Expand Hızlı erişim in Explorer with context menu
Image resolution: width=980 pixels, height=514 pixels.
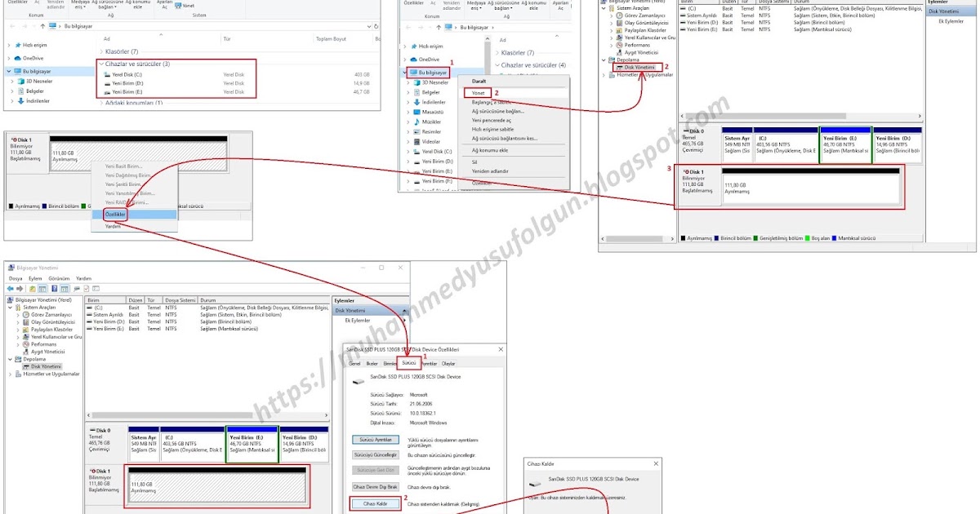click(406, 47)
